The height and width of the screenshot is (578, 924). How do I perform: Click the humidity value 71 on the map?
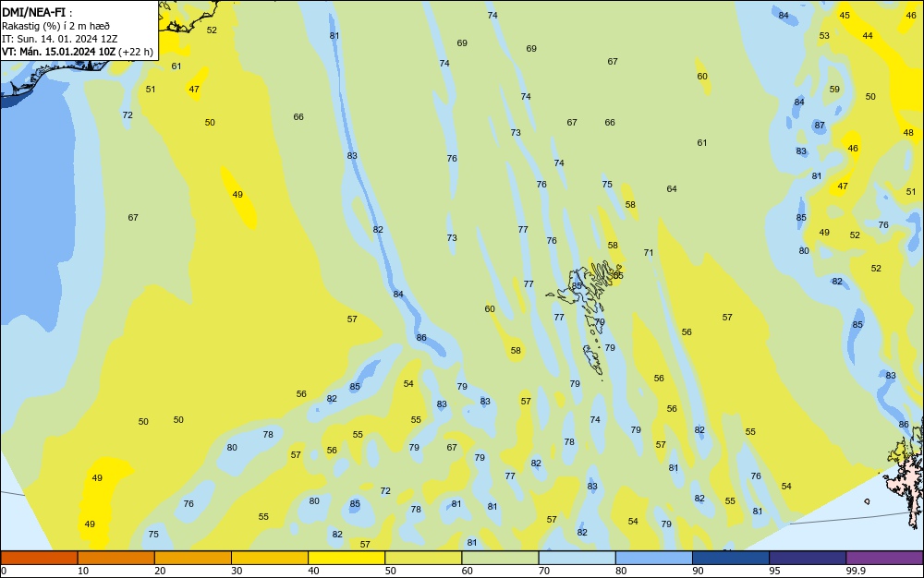tap(649, 252)
